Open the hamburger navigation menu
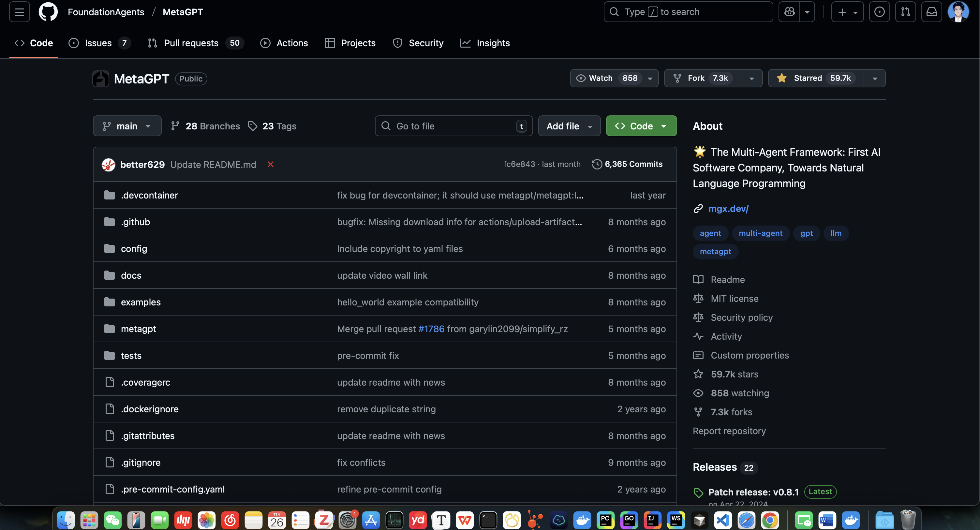The image size is (980, 530). 20,12
